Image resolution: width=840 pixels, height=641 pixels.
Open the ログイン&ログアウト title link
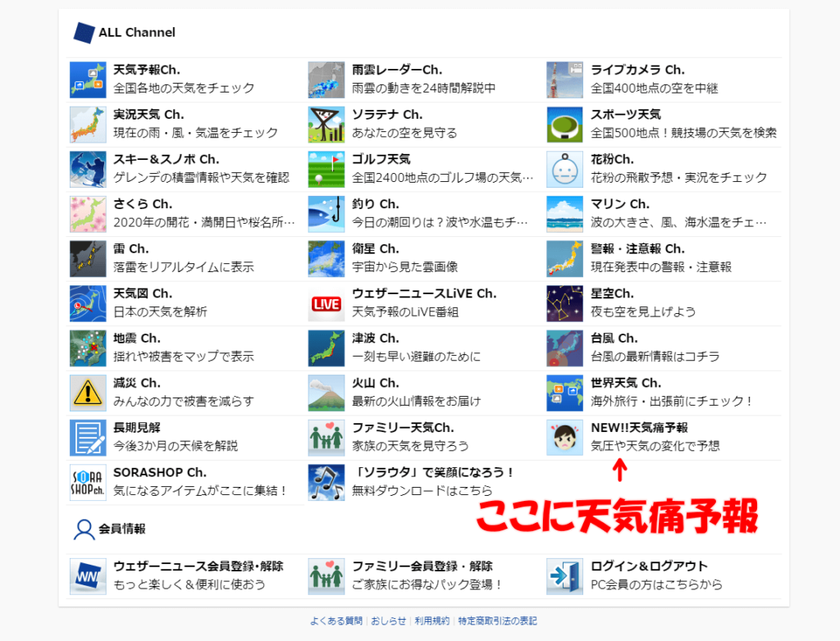tap(650, 566)
